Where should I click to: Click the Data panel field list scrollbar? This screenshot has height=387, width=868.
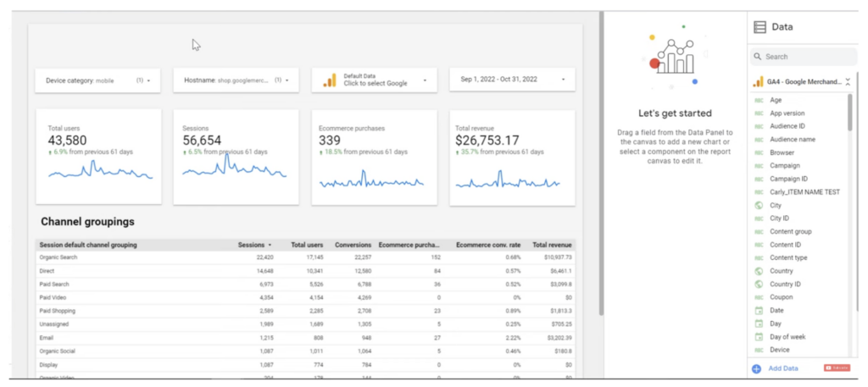(x=850, y=113)
